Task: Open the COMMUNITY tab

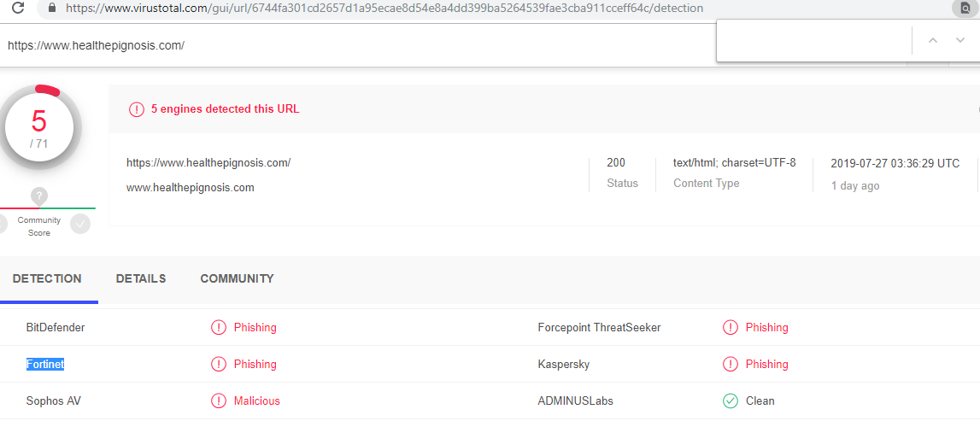Action: [x=237, y=278]
